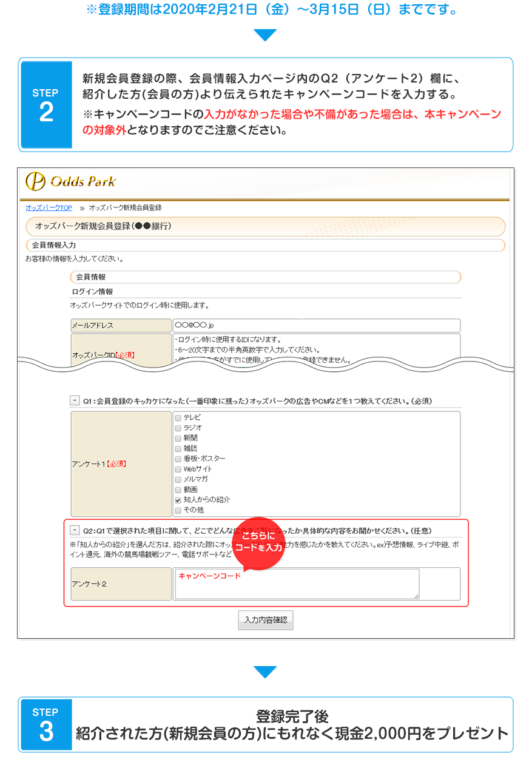Click the ログイン情報 subheading
The height and width of the screenshot is (768, 532).
[x=92, y=291]
